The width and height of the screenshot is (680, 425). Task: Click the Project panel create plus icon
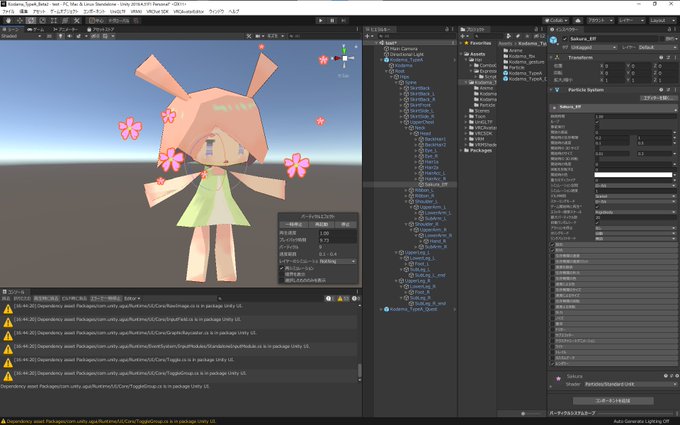464,36
